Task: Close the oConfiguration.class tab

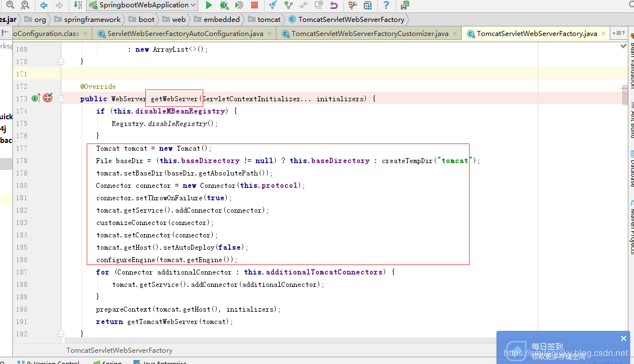Action: pyautogui.click(x=86, y=34)
